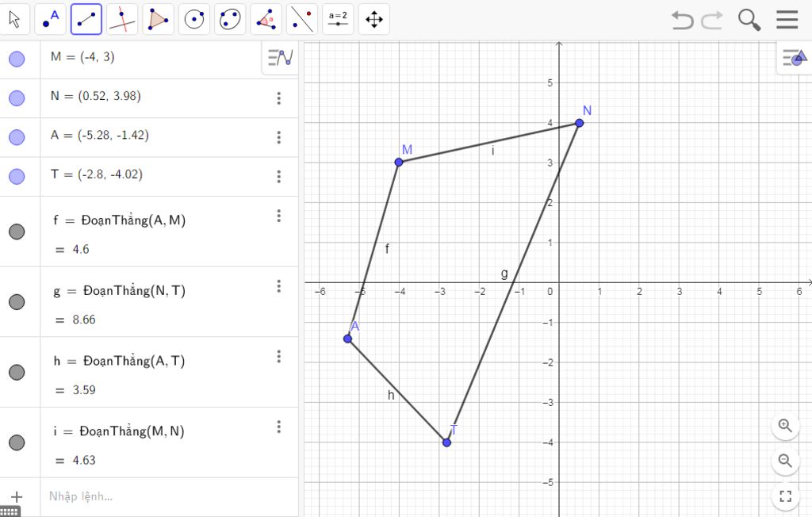Open options menu for segment g
Viewport: 812px width, 517px height.
click(278, 286)
